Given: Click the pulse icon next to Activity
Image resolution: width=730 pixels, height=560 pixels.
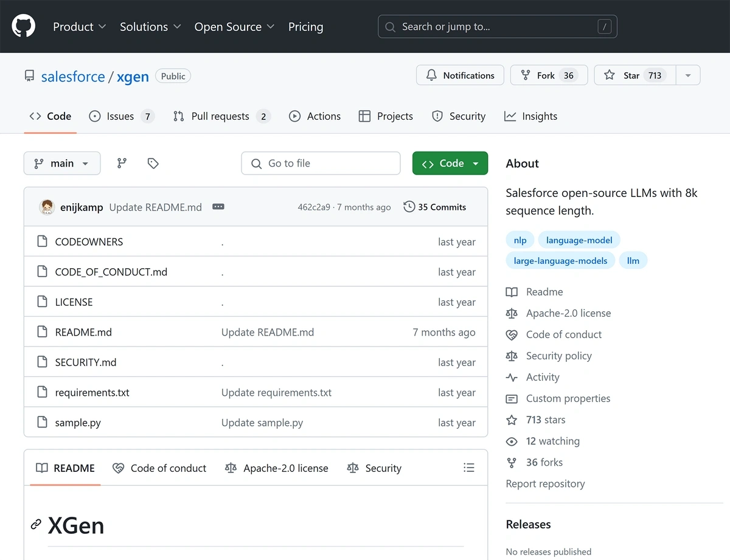Looking at the screenshot, I should pyautogui.click(x=512, y=377).
